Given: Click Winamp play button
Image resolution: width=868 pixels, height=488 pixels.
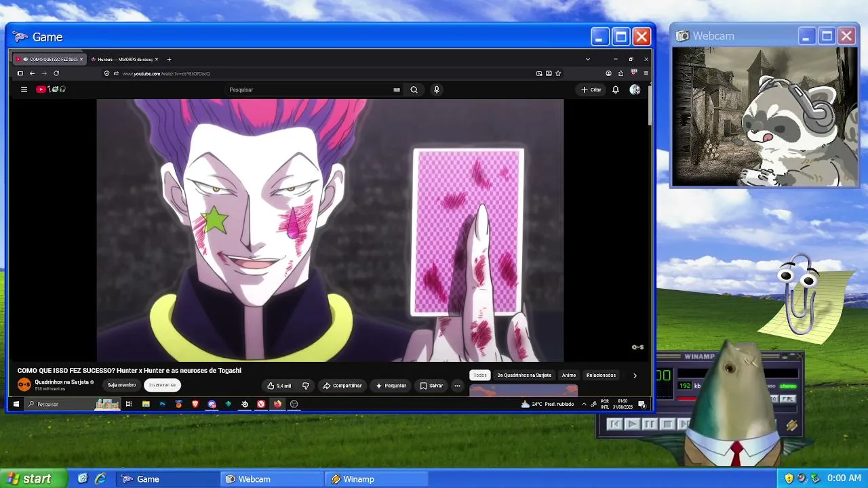Looking at the screenshot, I should tap(632, 424).
